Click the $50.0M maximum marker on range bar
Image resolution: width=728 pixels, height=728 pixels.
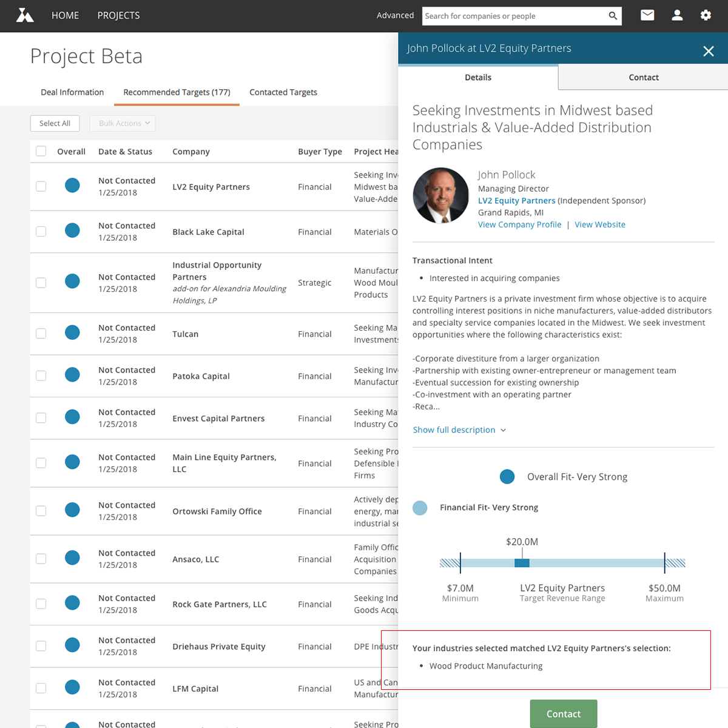[x=664, y=563]
